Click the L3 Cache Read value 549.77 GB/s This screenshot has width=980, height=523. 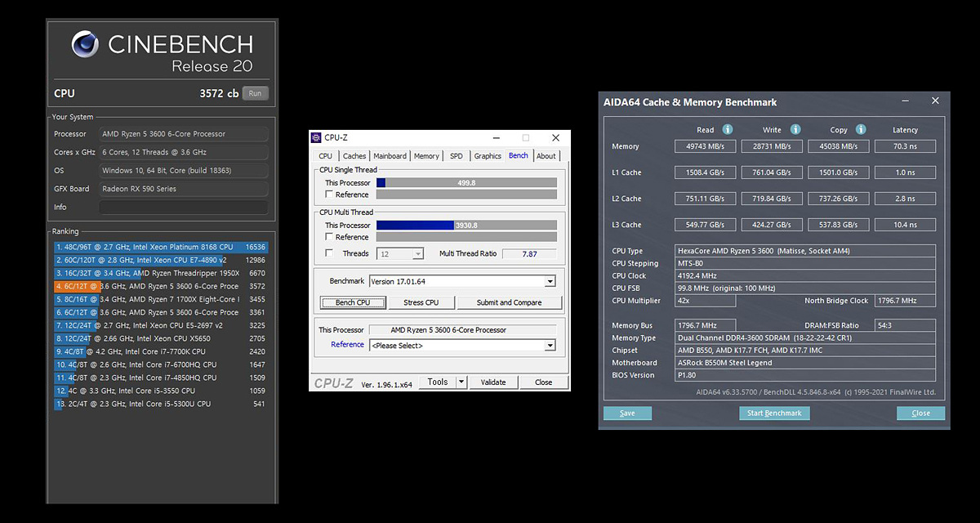[x=706, y=225]
